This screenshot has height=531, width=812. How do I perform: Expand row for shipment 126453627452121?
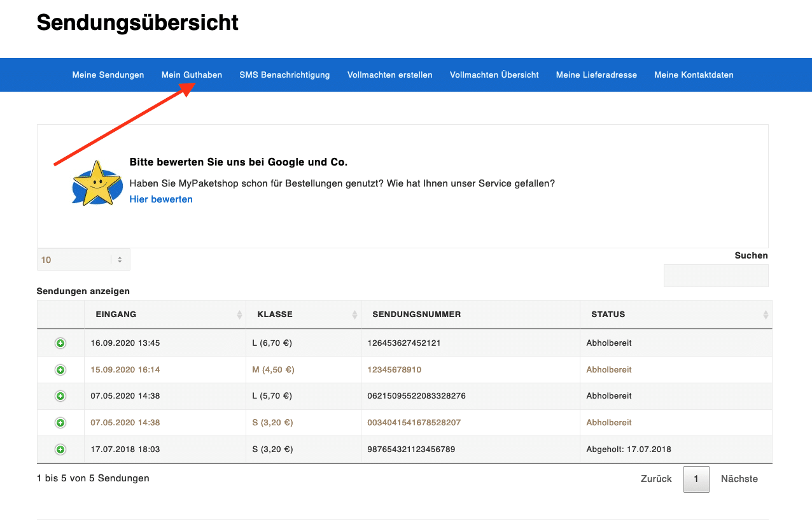click(60, 343)
